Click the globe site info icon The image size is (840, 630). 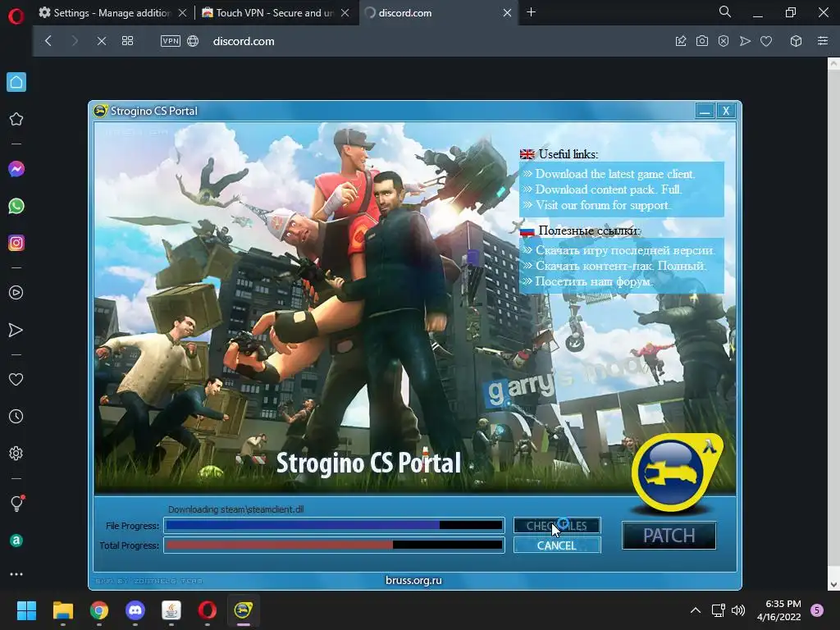(x=193, y=41)
